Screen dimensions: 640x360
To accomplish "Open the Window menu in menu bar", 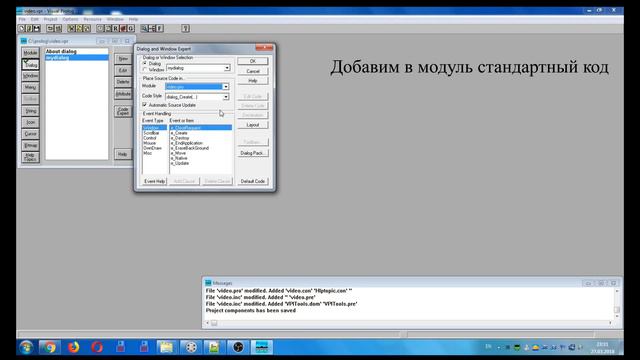I will (115, 19).
